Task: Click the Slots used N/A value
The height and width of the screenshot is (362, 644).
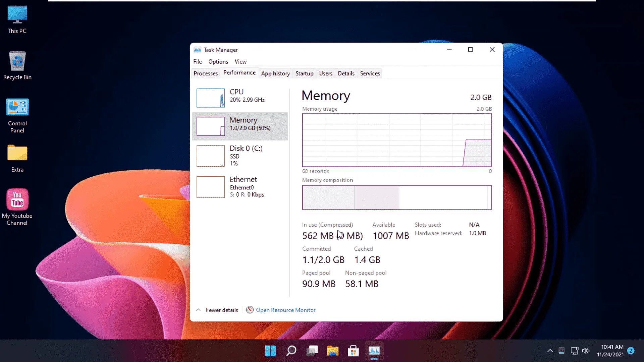Action: [474, 225]
